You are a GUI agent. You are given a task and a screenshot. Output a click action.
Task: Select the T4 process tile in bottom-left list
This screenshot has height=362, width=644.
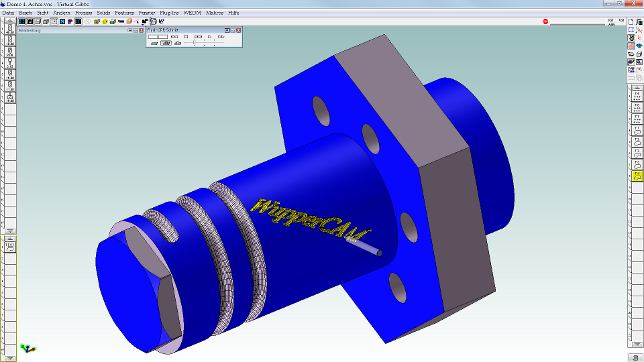pyautogui.click(x=10, y=247)
